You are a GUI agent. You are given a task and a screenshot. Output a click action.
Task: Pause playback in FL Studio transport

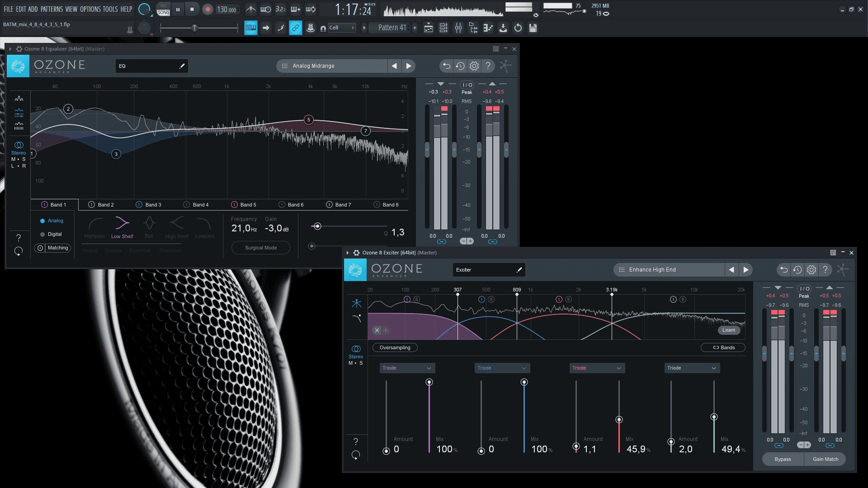coord(178,9)
